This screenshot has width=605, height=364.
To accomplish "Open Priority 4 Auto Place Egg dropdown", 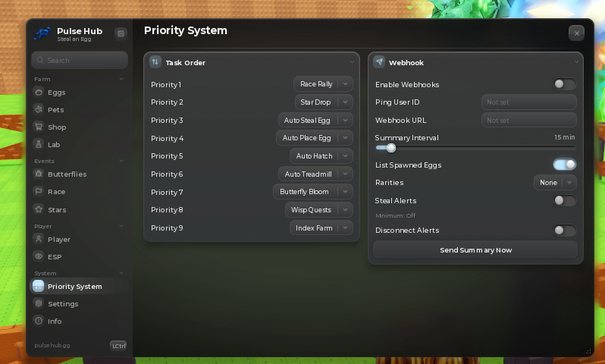I will click(x=315, y=138).
